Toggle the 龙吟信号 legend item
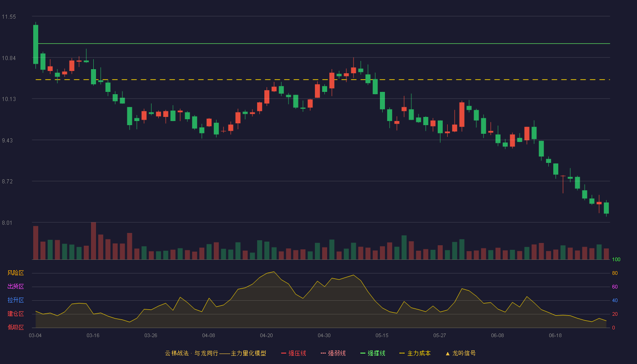Viewport: 637px width, 364px height. pyautogui.click(x=460, y=353)
